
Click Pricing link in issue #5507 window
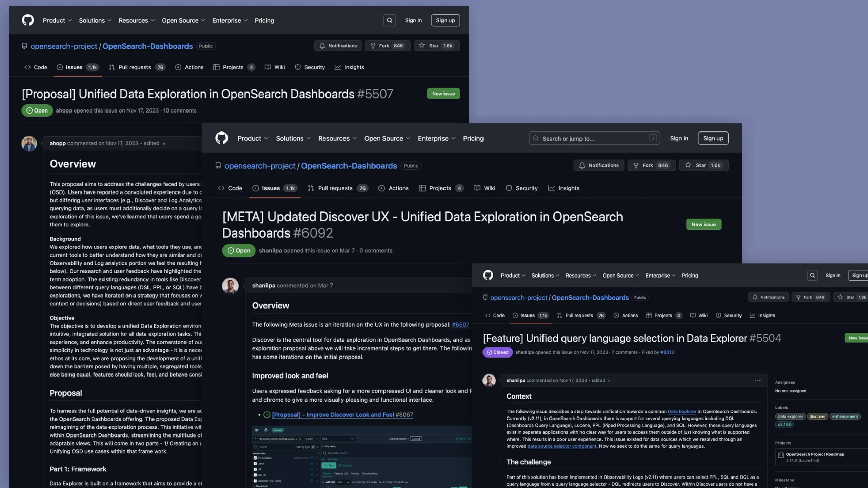click(264, 20)
